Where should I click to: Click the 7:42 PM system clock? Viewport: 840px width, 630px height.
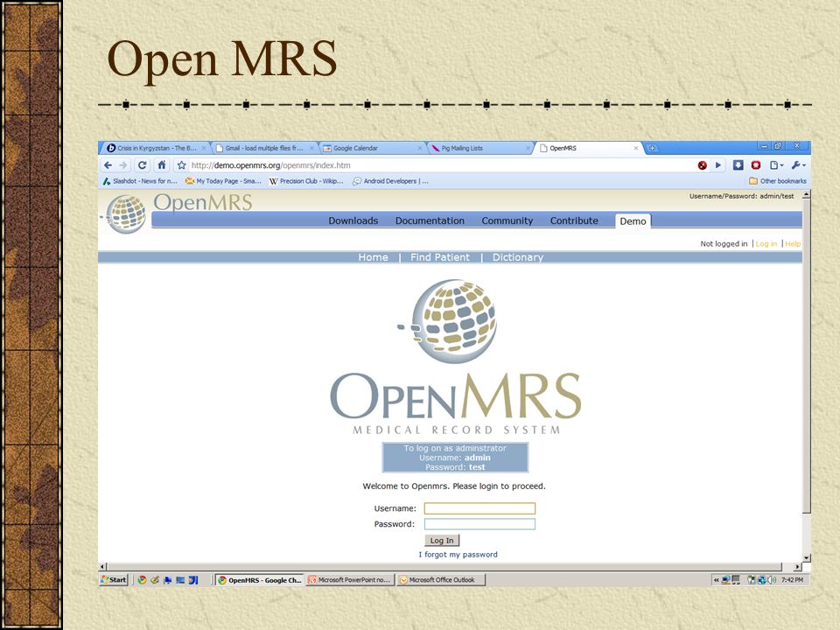pyautogui.click(x=793, y=579)
